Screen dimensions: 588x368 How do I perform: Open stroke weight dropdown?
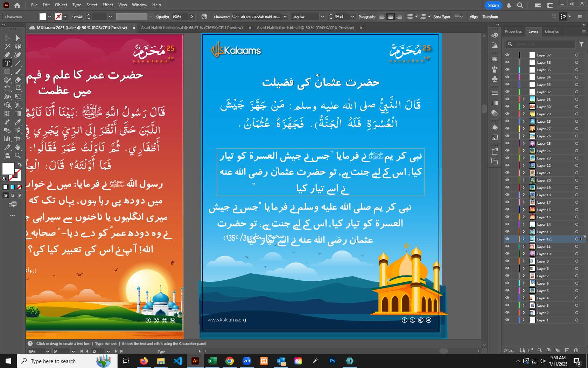(x=110, y=17)
